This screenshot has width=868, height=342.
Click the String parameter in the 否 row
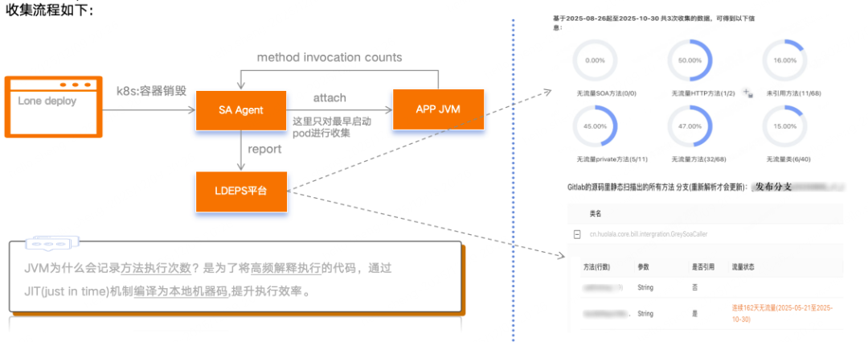(645, 287)
